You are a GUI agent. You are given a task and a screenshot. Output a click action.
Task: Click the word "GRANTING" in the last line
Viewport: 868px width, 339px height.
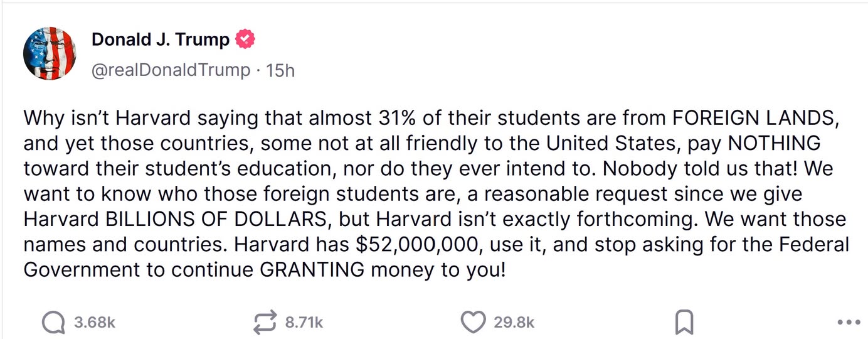(x=312, y=270)
